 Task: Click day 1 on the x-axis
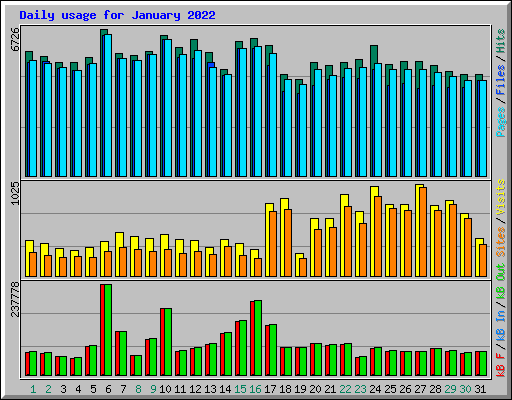coord(33,389)
